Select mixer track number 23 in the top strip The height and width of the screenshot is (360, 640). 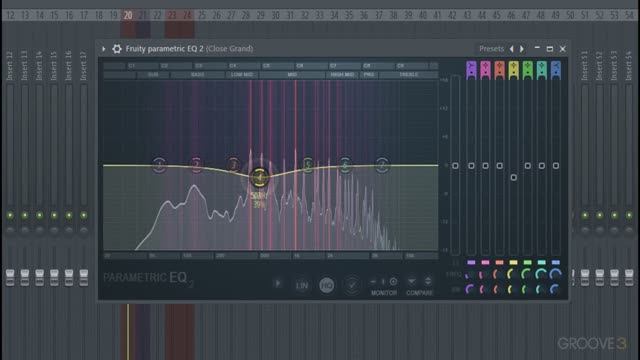(x=172, y=16)
